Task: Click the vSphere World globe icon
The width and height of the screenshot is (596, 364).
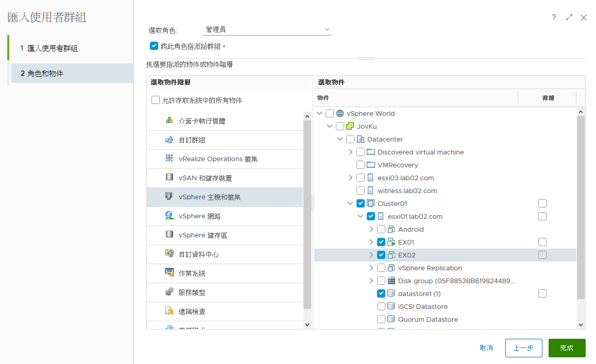Action: (340, 113)
